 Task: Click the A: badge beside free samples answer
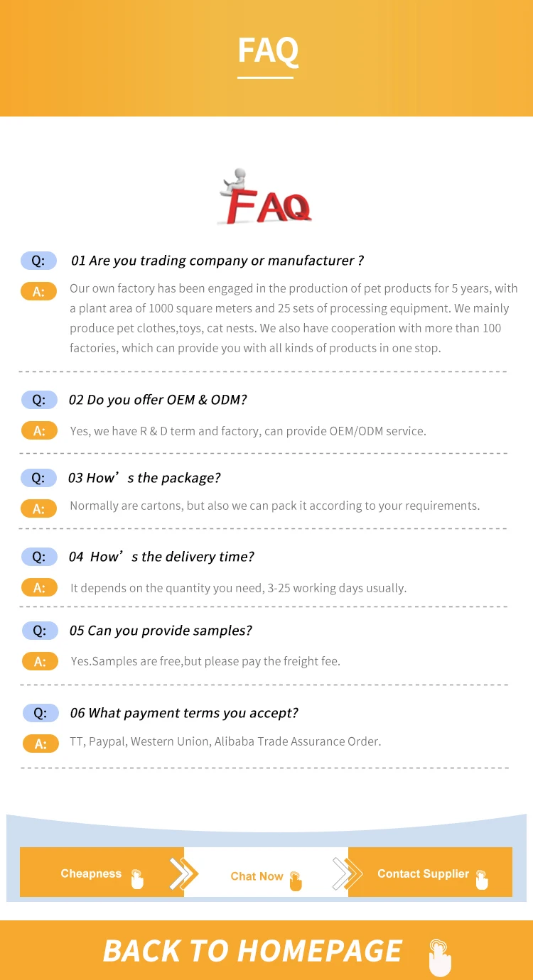40,661
